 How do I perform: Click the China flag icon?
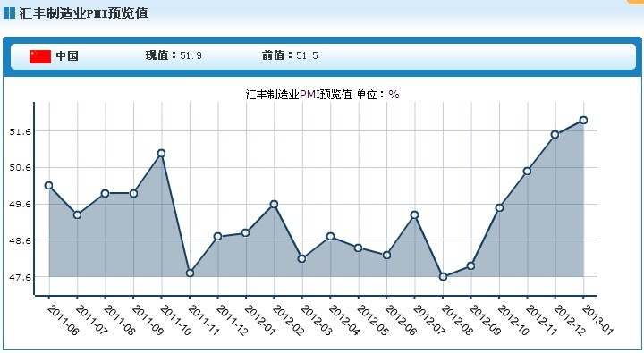click(x=40, y=56)
